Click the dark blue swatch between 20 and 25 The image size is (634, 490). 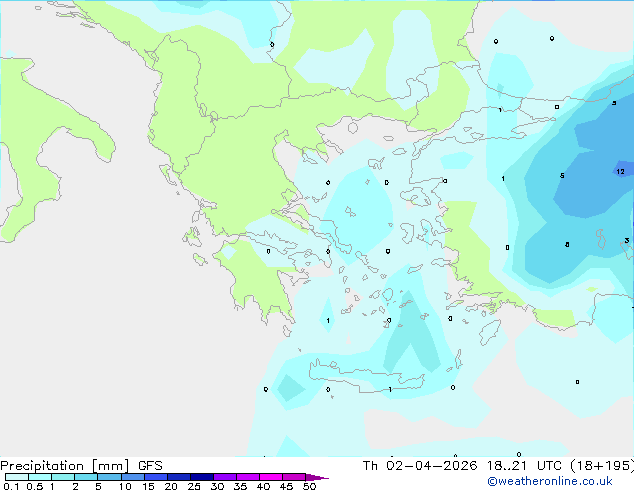(178, 477)
